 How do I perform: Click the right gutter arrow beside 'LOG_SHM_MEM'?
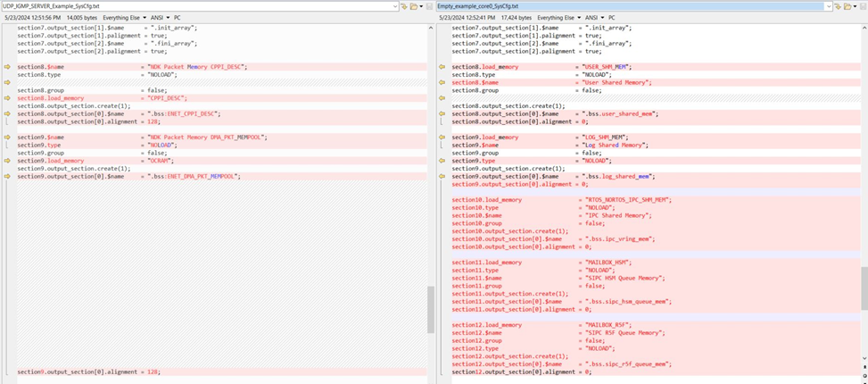click(442, 137)
